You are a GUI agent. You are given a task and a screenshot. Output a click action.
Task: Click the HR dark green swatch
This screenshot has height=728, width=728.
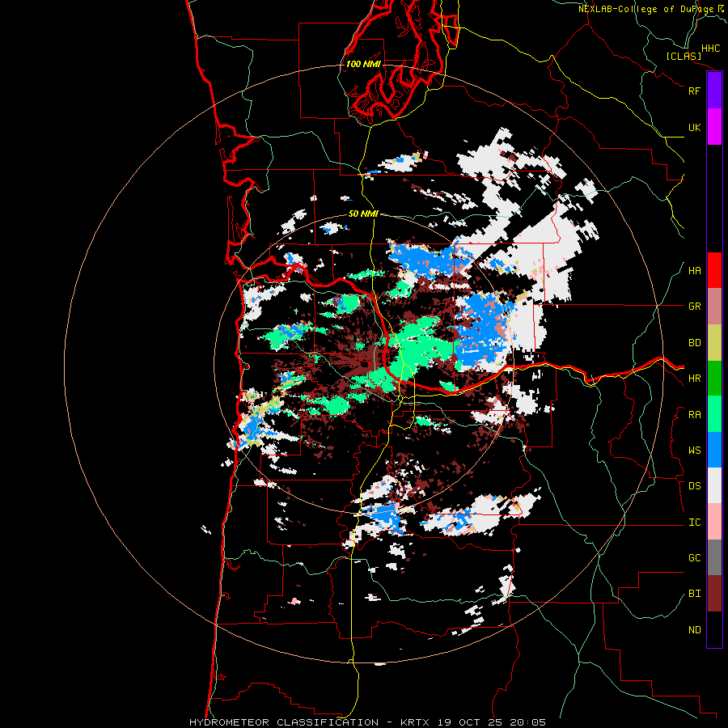click(714, 379)
